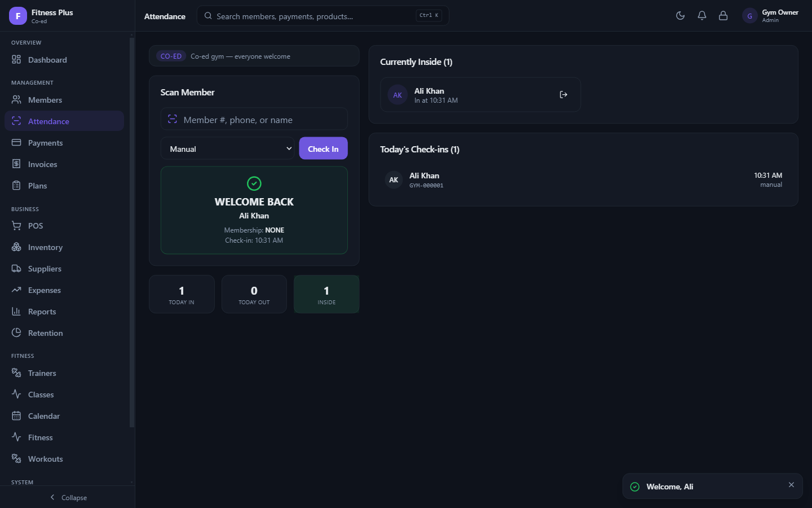This screenshot has width=812, height=508.
Task: Click the Fitness Plus logo
Action: [18, 16]
